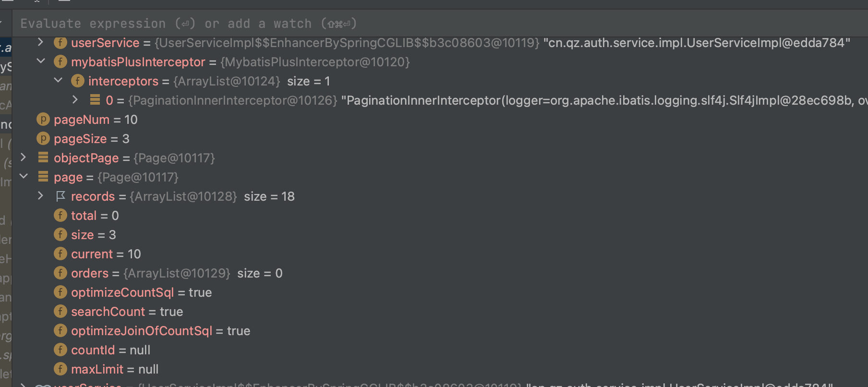Click the field icon next to mybatisPlusInterceptor
This screenshot has height=387, width=868.
point(60,62)
